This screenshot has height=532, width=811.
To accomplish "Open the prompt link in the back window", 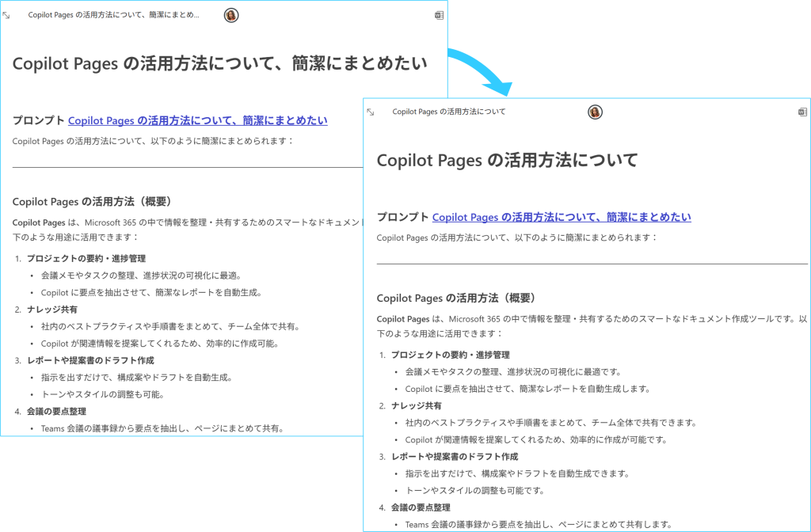I will (197, 120).
